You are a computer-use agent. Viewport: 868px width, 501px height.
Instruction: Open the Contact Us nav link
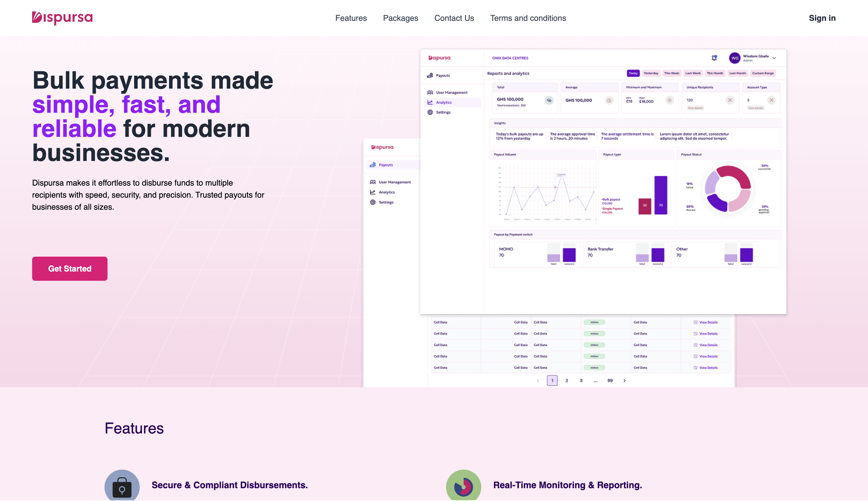coord(454,18)
